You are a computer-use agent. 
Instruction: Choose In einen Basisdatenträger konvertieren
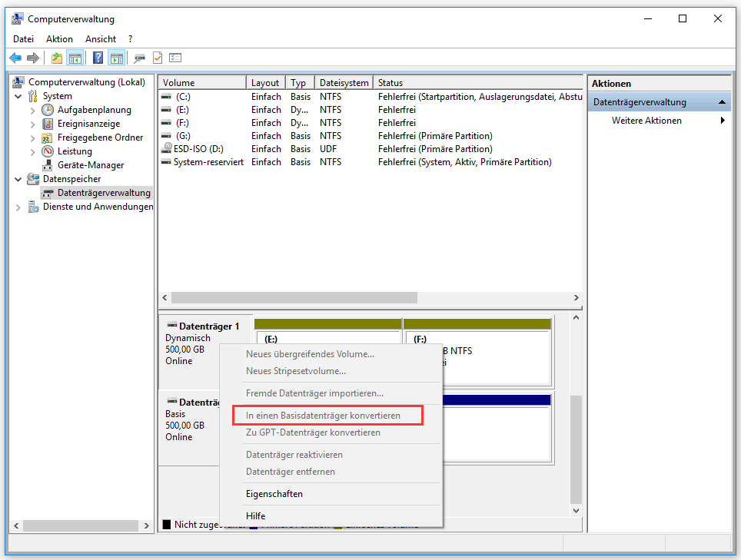pyautogui.click(x=324, y=416)
